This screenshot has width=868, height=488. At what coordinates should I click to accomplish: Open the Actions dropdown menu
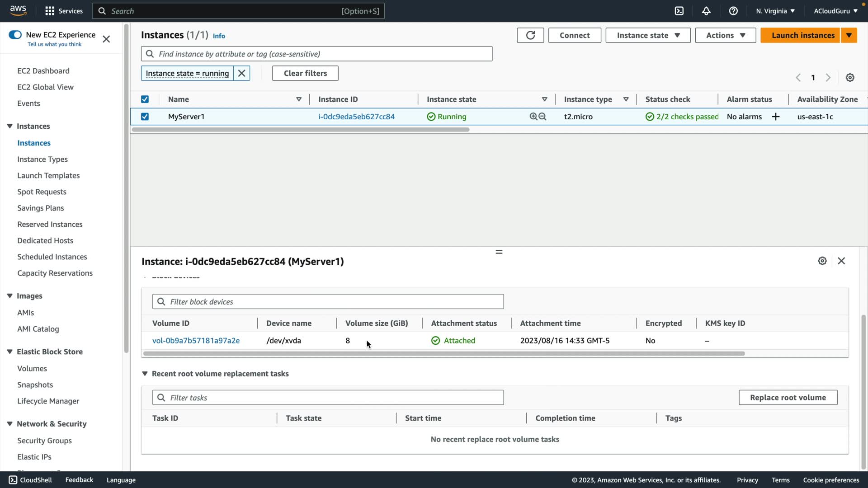pos(725,35)
